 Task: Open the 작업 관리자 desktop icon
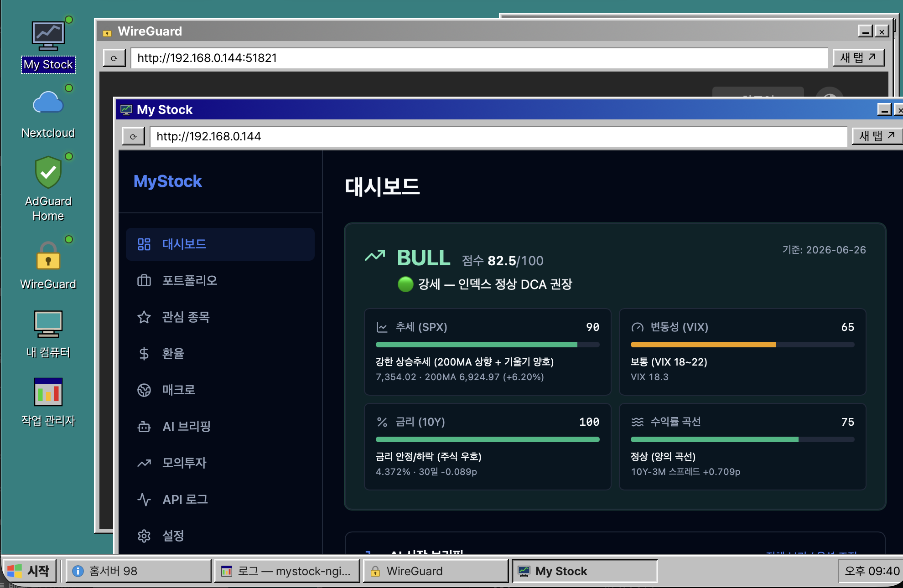pyautogui.click(x=48, y=402)
